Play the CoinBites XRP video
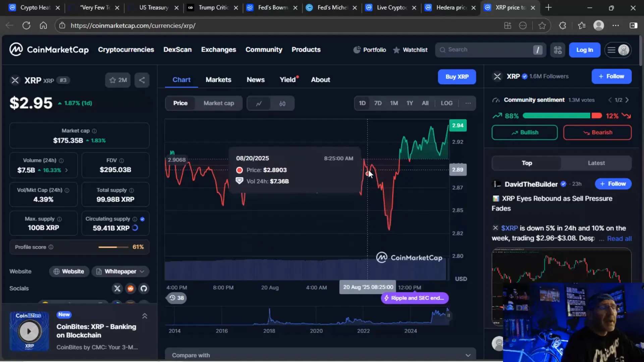 [x=29, y=331]
